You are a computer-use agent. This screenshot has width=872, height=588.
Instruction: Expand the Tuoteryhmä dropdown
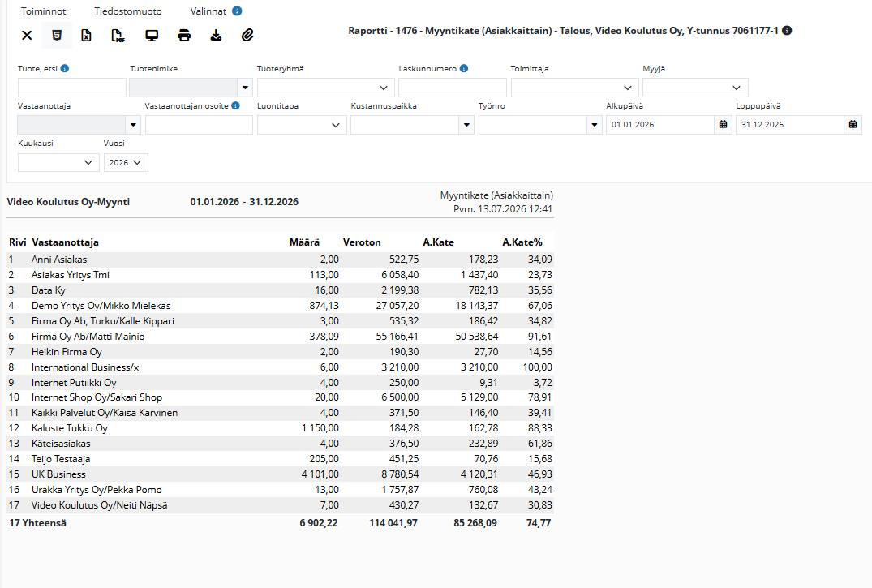(x=326, y=88)
